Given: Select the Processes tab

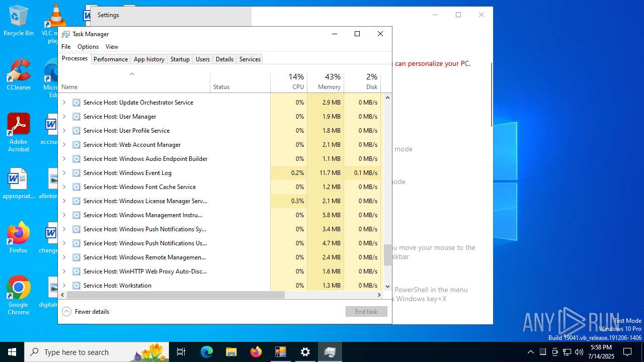Looking at the screenshot, I should coord(74,58).
